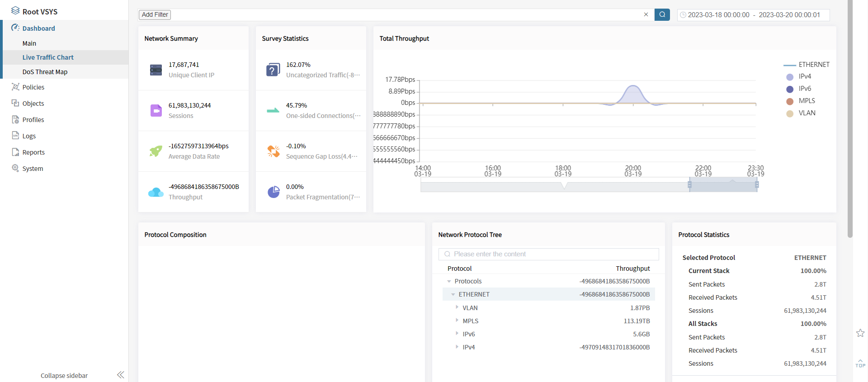Image resolution: width=868 pixels, height=382 pixels.
Task: Click the right handle of throughput time slider
Action: (x=757, y=184)
